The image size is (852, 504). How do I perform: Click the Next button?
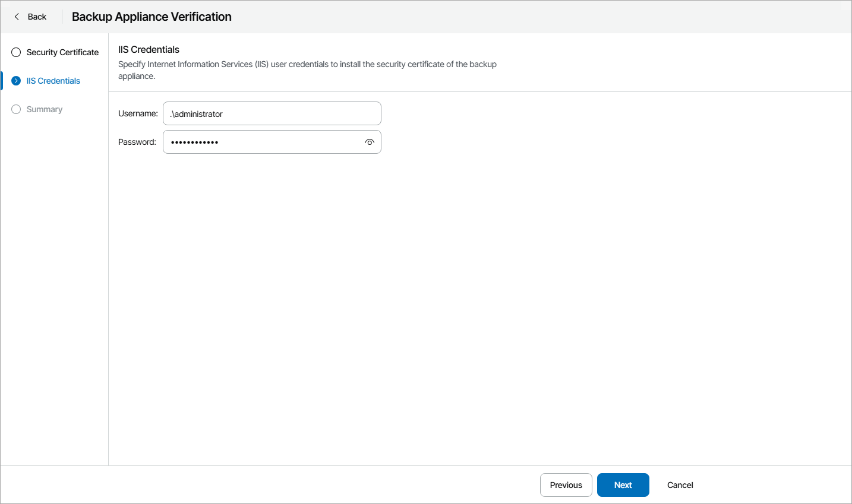click(623, 485)
